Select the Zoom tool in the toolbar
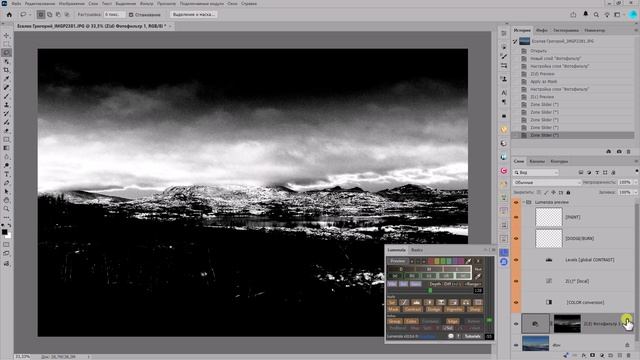 tap(6, 209)
